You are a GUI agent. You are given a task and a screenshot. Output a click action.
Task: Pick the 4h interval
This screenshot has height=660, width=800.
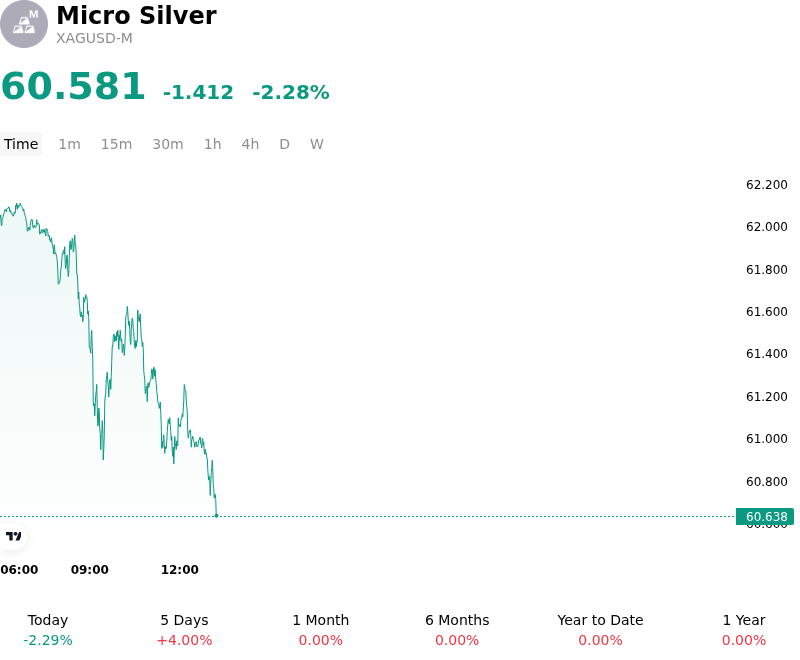point(250,144)
